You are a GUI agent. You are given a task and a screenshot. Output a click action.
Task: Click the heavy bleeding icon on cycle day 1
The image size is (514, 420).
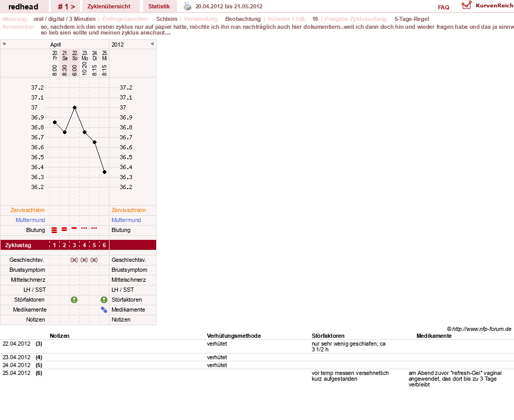tap(54, 230)
